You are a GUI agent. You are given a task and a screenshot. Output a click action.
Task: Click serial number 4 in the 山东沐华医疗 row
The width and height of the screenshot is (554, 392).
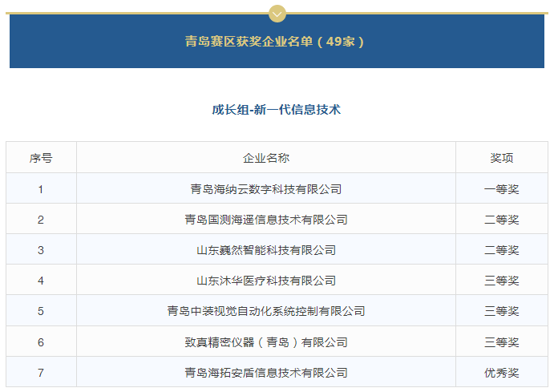point(41,281)
